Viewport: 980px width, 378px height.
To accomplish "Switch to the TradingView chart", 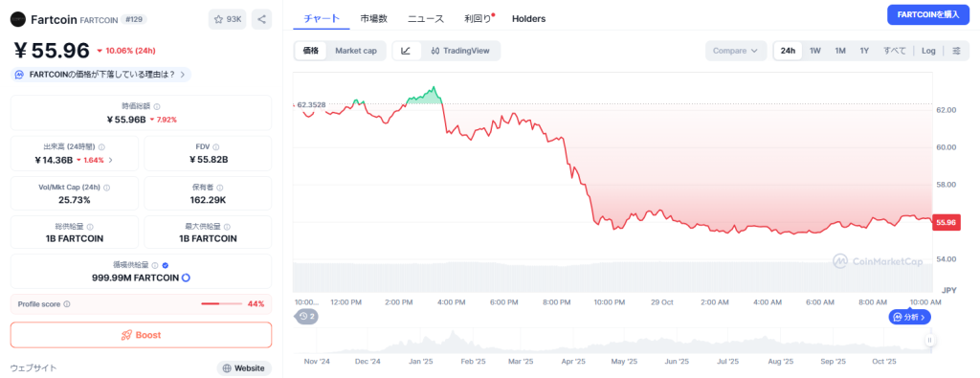I will pyautogui.click(x=460, y=51).
